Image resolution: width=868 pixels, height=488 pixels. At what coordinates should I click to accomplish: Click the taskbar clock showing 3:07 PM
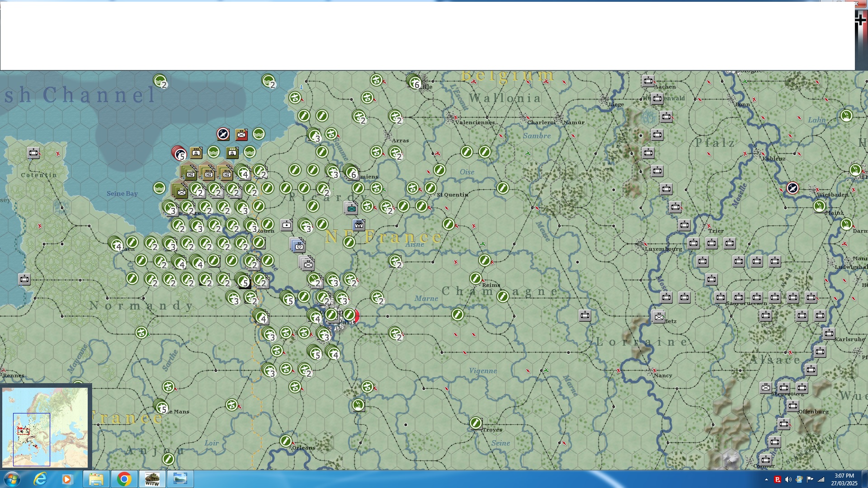(x=844, y=479)
